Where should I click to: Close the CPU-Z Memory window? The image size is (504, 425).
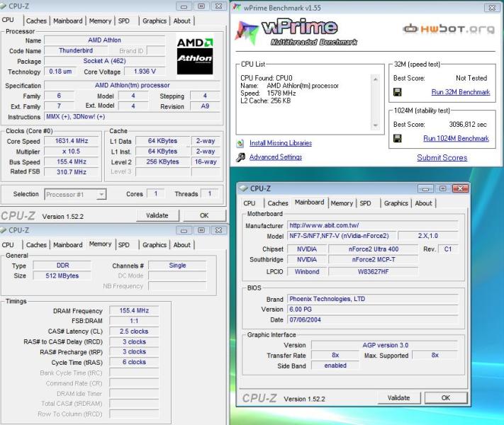click(x=218, y=230)
